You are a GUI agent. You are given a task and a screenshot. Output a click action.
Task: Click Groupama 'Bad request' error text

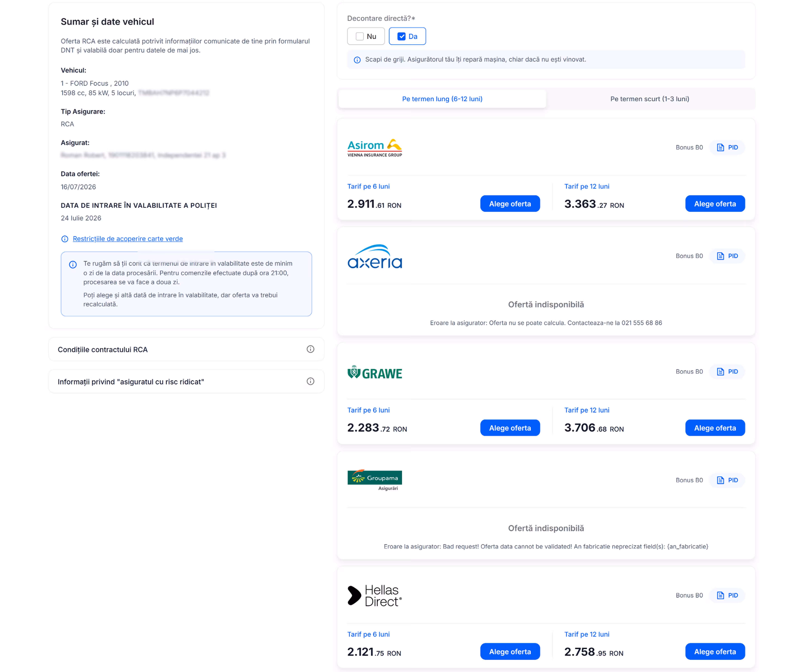546,547
